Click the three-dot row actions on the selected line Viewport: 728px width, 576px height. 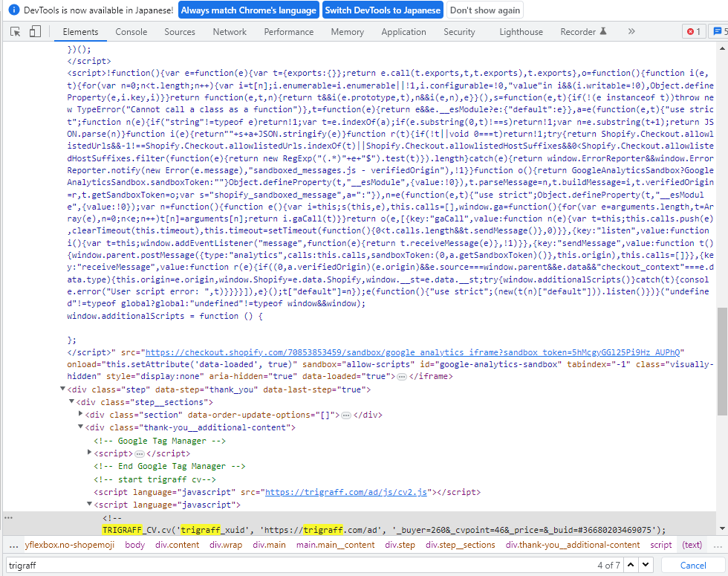click(8, 517)
